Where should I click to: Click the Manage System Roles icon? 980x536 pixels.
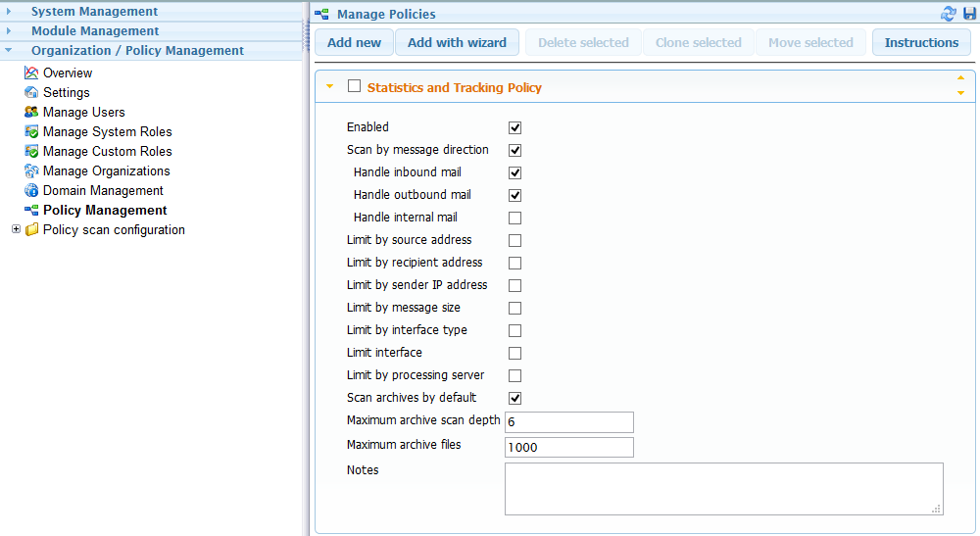[x=31, y=131]
